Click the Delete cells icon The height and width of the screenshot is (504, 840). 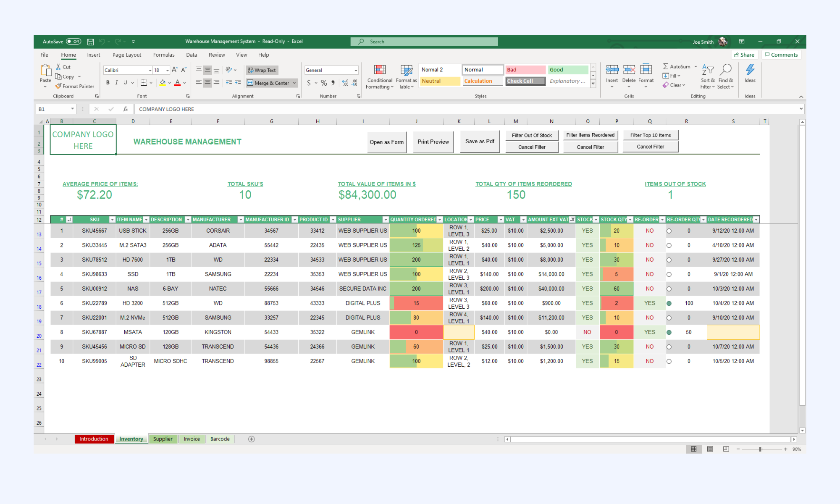pos(629,70)
